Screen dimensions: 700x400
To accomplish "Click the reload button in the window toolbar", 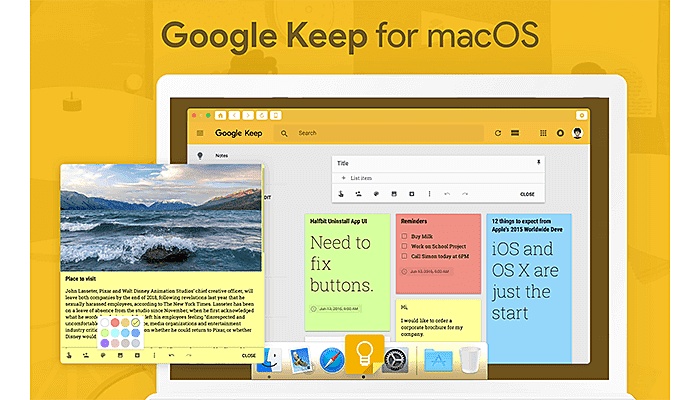I will point(262,115).
